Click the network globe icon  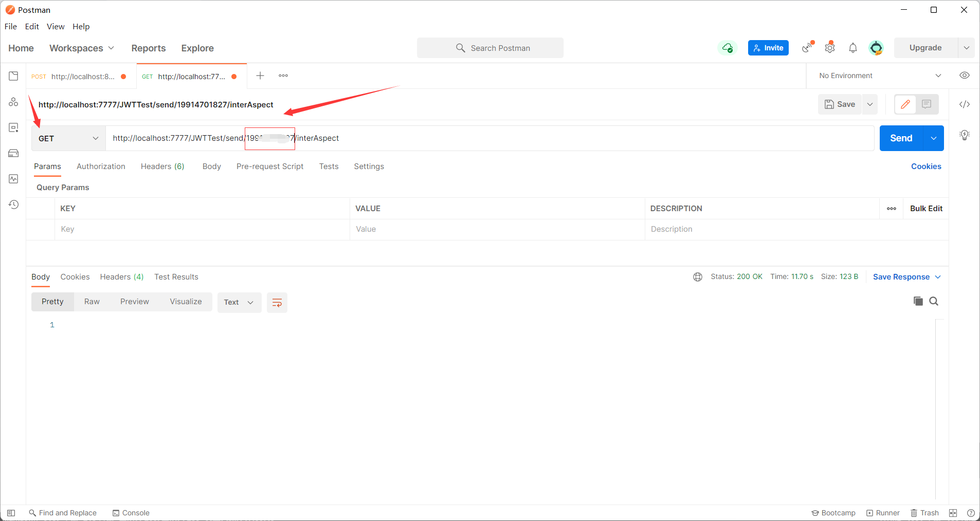click(698, 277)
